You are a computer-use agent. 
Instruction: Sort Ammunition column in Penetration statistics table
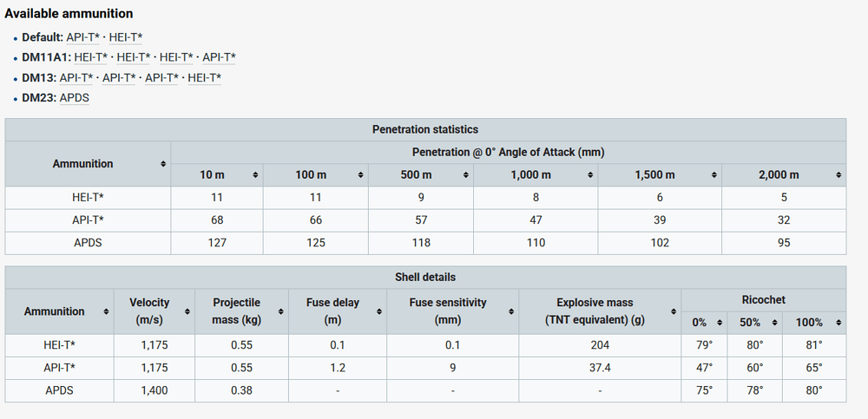point(163,164)
